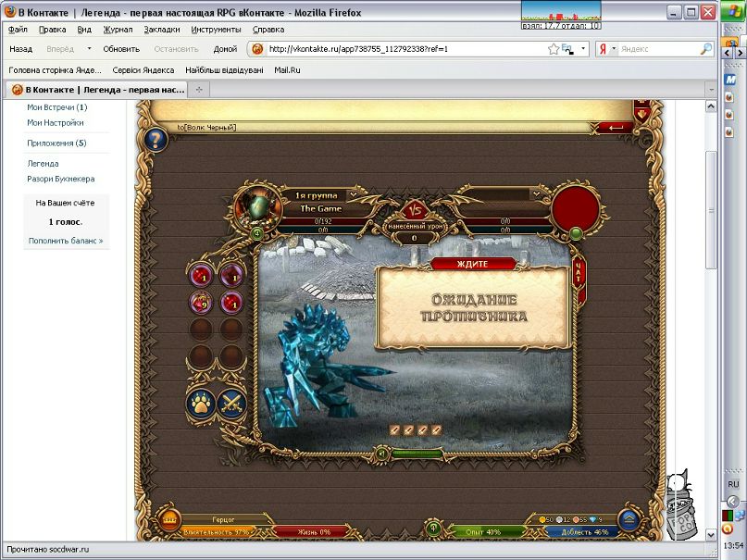The width and height of the screenshot is (747, 560).
Task: Open the Разори Букмекера link
Action: (61, 179)
